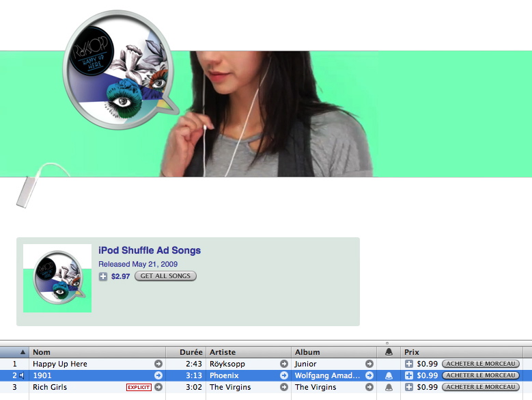This screenshot has height=400, width=532.
Task: Click The Virgins in Album column
Action: coord(316,387)
